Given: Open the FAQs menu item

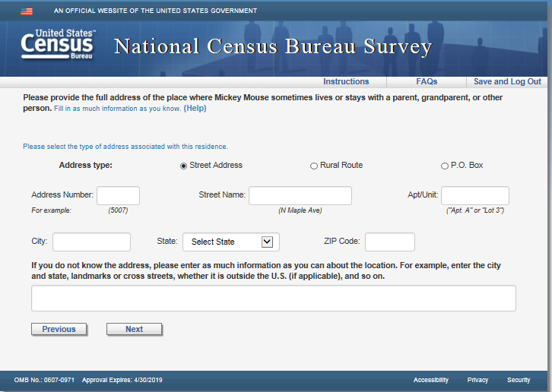Looking at the screenshot, I should pyautogui.click(x=427, y=82).
